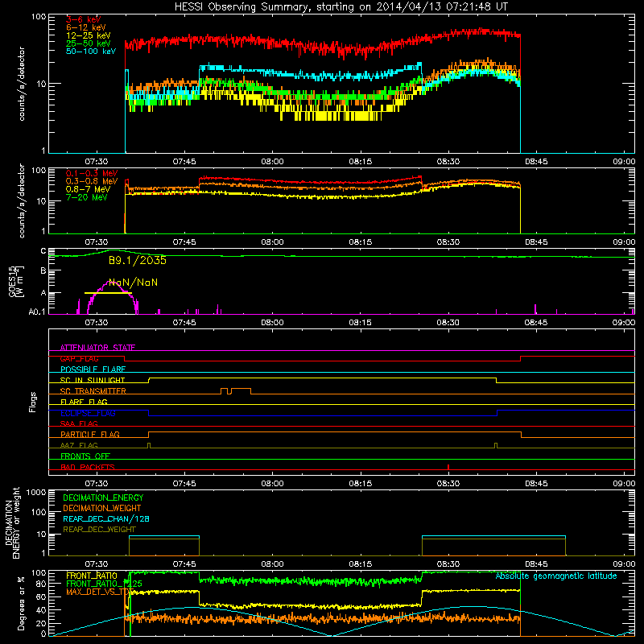Image resolution: width=644 pixels, height=644 pixels.
Task: Select the 'ECLIPSE_FLAG' label
Action: pyautogui.click(x=88, y=413)
